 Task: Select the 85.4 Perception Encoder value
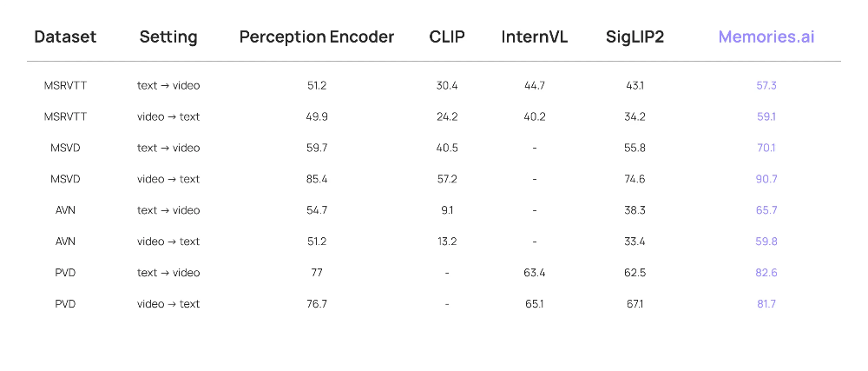317,179
